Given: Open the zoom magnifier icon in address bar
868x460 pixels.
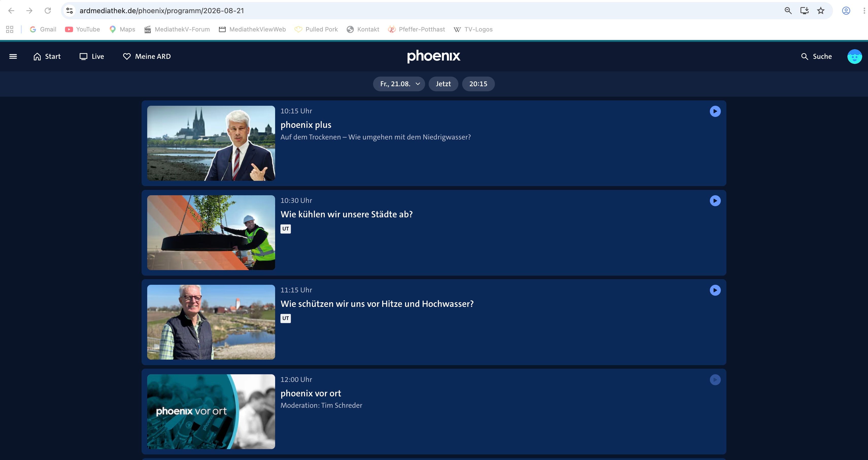Looking at the screenshot, I should (x=788, y=11).
